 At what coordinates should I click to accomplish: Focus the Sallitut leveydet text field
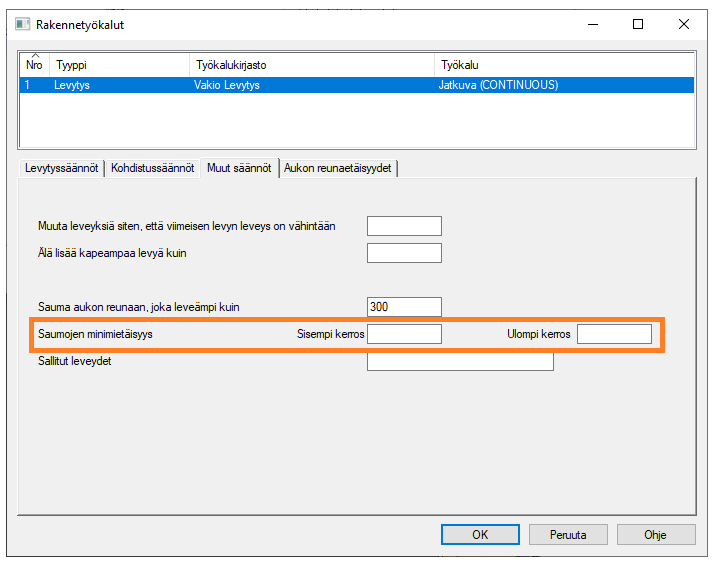click(x=460, y=361)
